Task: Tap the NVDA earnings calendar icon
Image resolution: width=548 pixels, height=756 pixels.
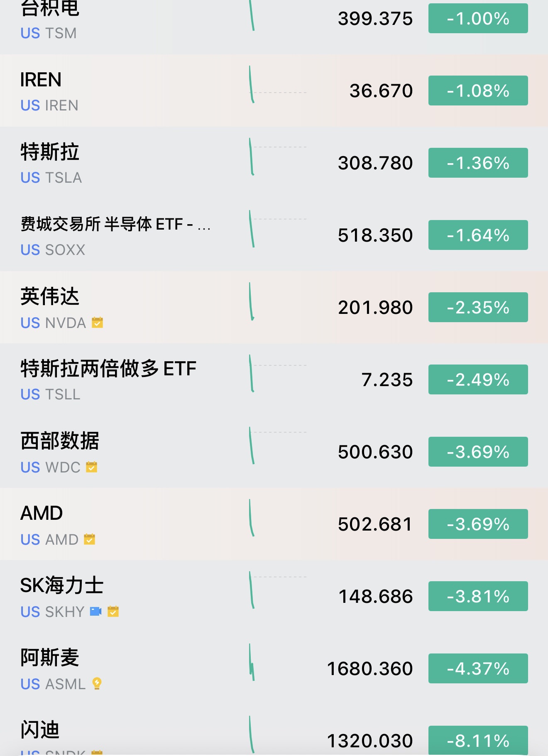Action: pyautogui.click(x=97, y=322)
